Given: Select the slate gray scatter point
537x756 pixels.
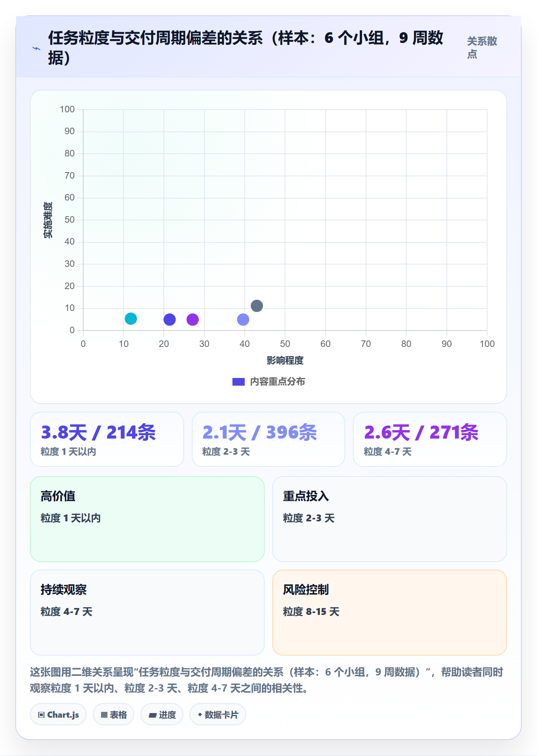Looking at the screenshot, I should [257, 306].
